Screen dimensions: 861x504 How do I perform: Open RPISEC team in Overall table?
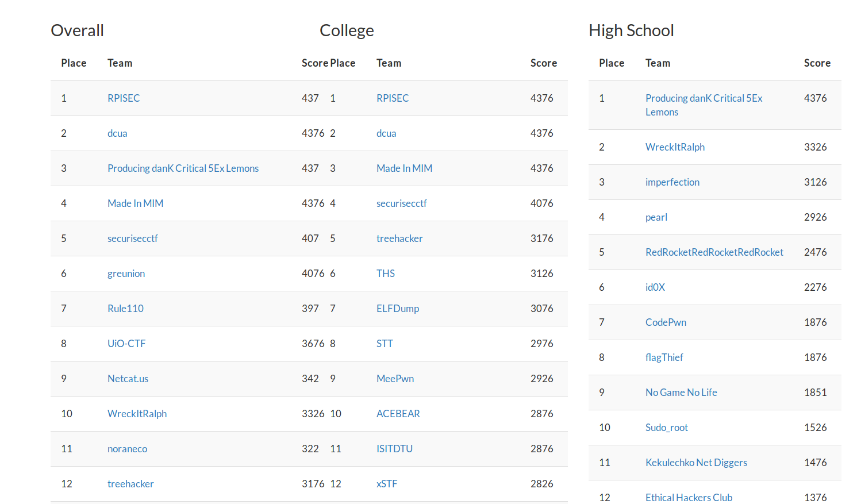tap(124, 98)
